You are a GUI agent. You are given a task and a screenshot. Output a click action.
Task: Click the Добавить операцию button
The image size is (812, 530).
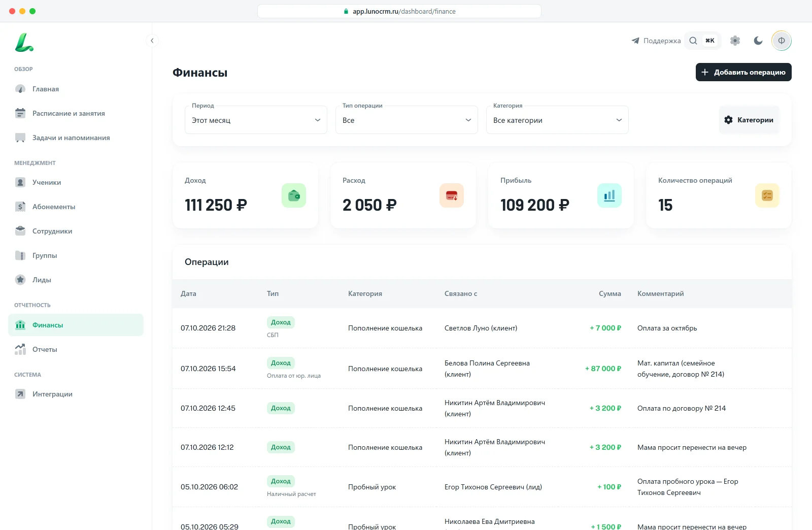pos(743,72)
